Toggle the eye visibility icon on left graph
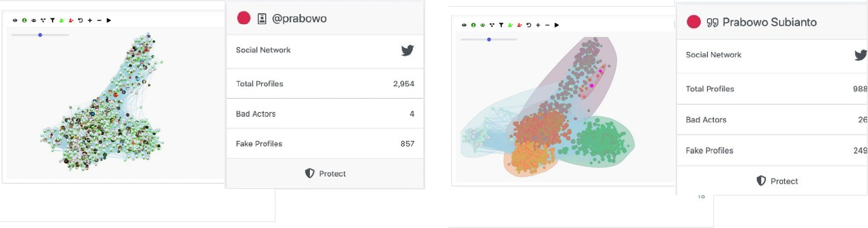Viewport: 868px width, 228px height. pos(15,20)
